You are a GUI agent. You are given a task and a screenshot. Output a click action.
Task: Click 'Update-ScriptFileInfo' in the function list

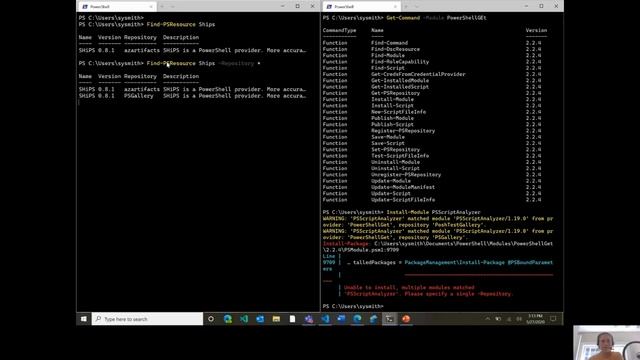pyautogui.click(x=403, y=200)
